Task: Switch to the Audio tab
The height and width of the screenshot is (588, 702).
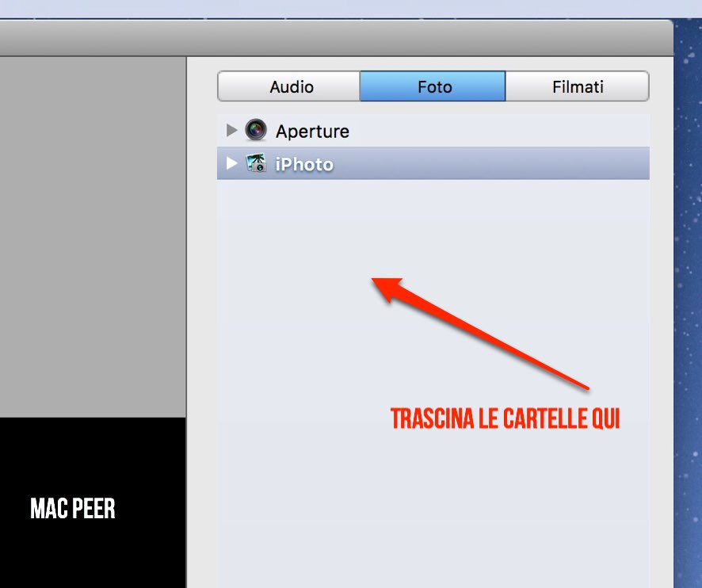Action: pos(289,86)
